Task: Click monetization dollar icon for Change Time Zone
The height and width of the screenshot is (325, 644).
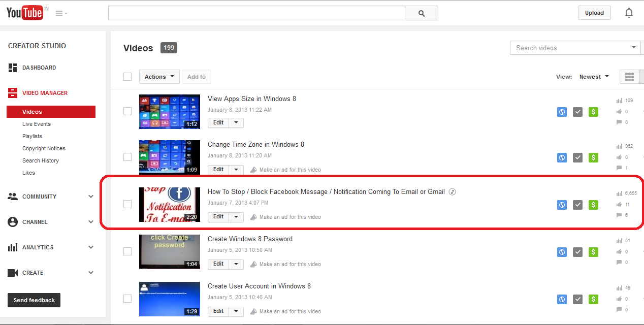Action: click(593, 157)
